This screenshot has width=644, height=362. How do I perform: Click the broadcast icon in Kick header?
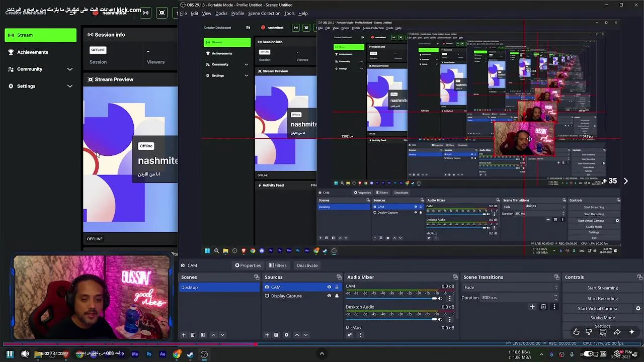(x=145, y=13)
